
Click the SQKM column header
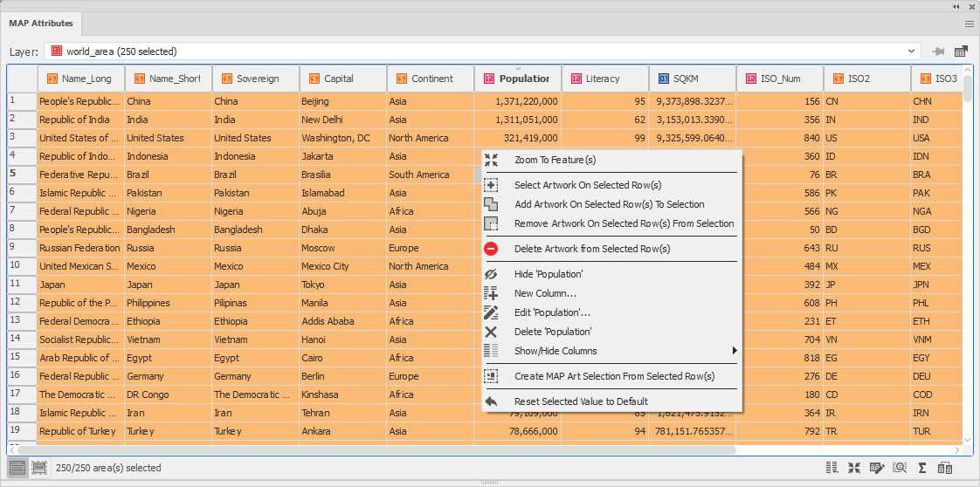coord(693,79)
